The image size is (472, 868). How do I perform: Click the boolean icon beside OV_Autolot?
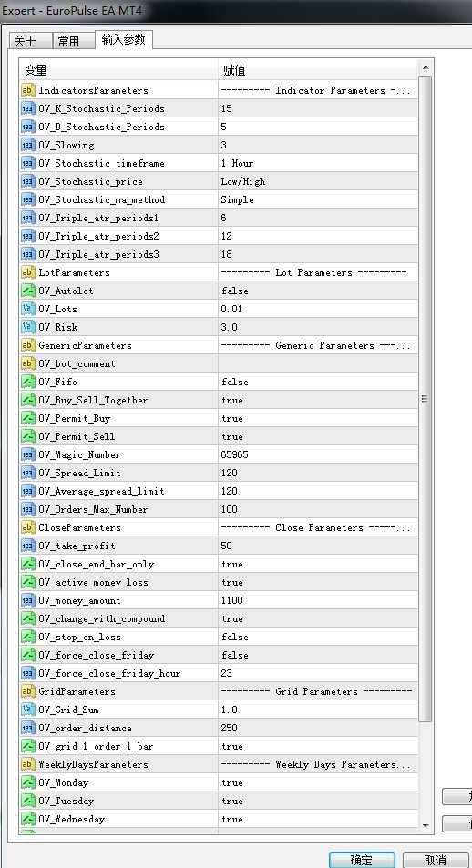coord(27,291)
